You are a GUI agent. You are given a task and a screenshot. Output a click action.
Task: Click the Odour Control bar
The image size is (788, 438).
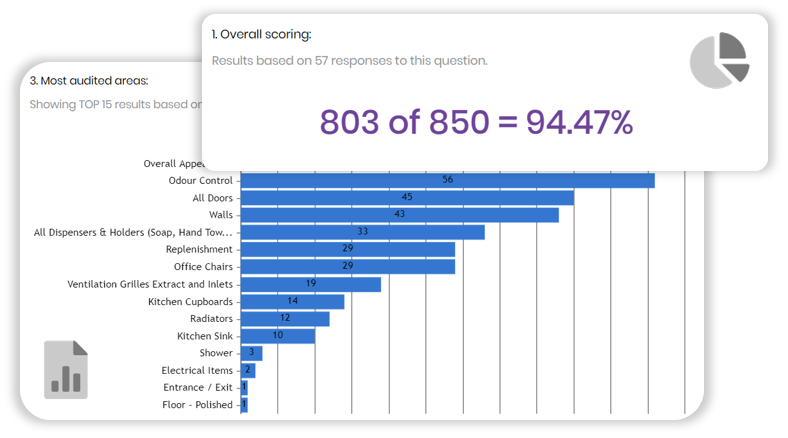[447, 180]
